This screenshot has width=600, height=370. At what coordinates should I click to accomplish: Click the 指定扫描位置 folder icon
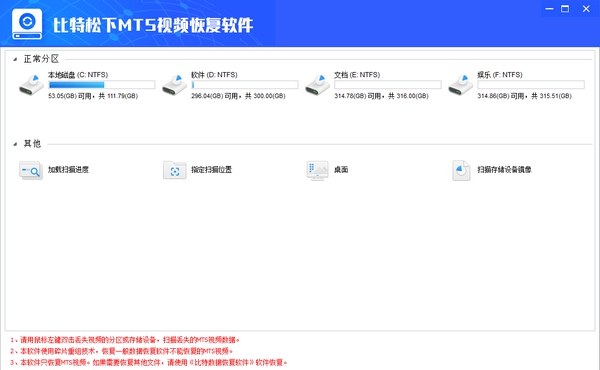(174, 170)
